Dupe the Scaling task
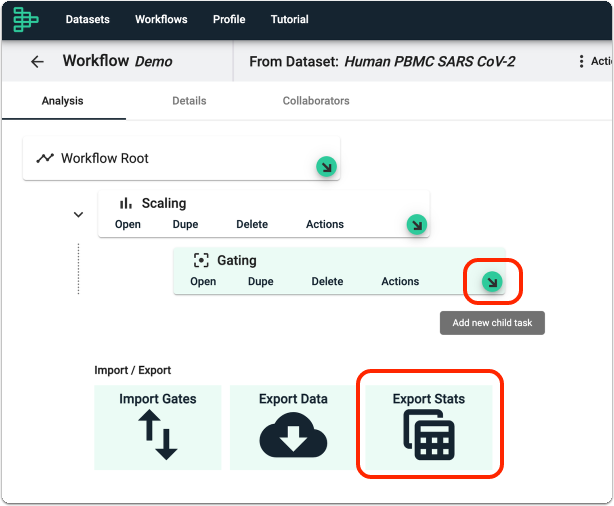 pyautogui.click(x=185, y=224)
